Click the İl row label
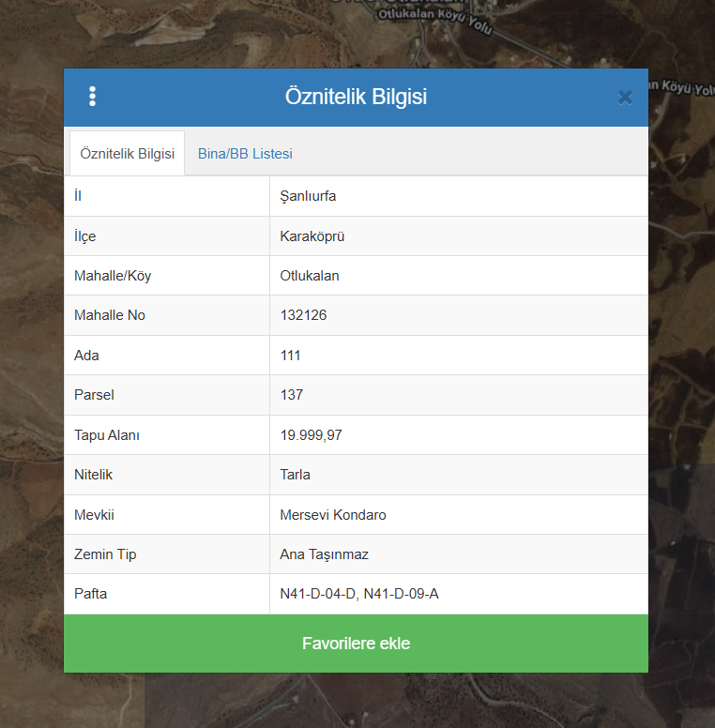 click(x=78, y=195)
